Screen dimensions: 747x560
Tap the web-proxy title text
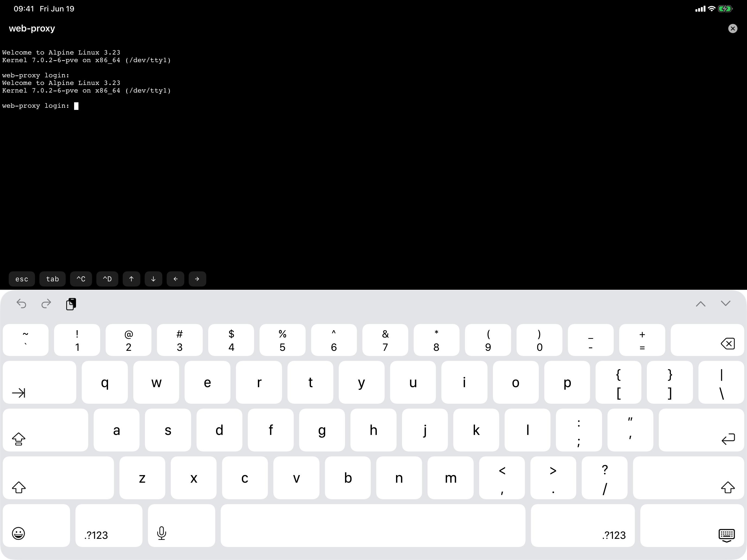click(x=32, y=28)
